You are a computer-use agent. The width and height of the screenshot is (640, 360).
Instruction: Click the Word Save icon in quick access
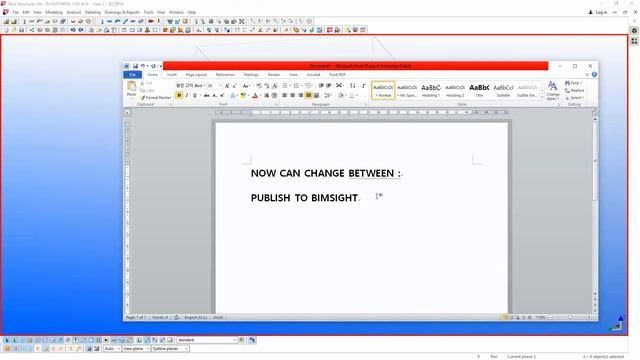135,66
